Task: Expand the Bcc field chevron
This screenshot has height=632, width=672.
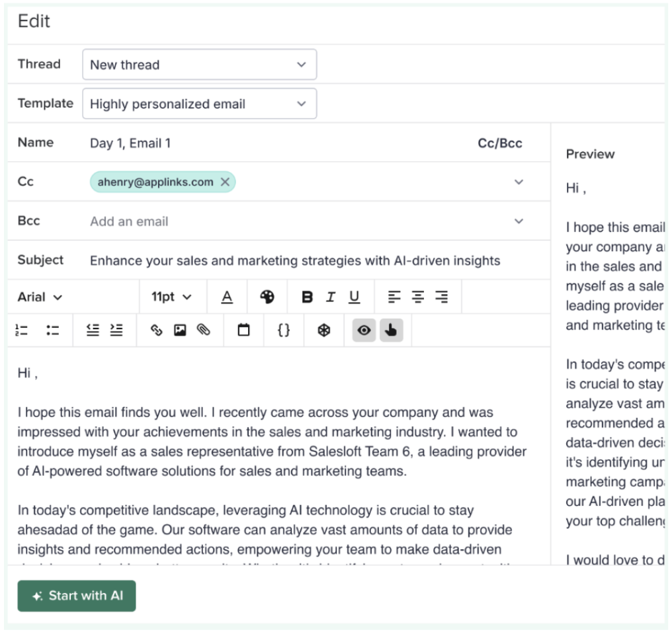Action: coord(519,221)
